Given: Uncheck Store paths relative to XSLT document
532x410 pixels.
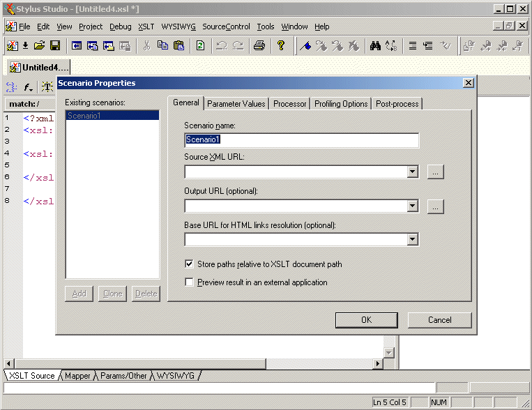Looking at the screenshot, I should (189, 264).
